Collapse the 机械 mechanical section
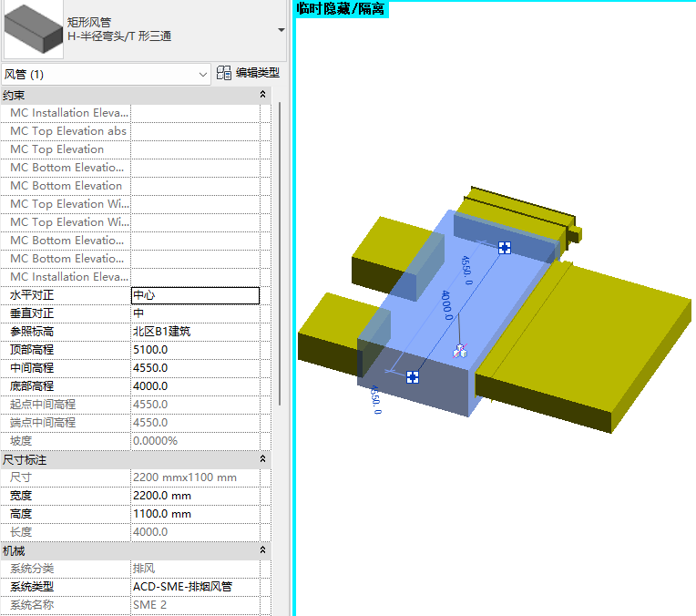This screenshot has height=616, width=696. pyautogui.click(x=263, y=550)
